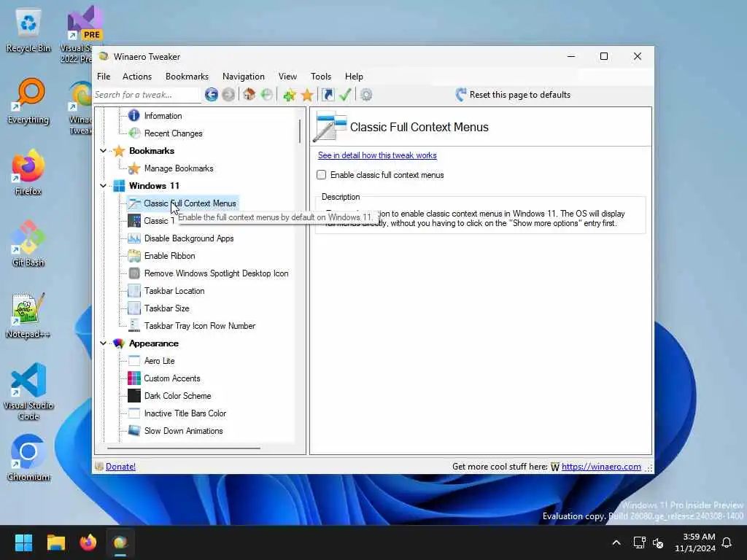Open the Chromium desktop shortcut
747x560 pixels.
click(x=28, y=458)
